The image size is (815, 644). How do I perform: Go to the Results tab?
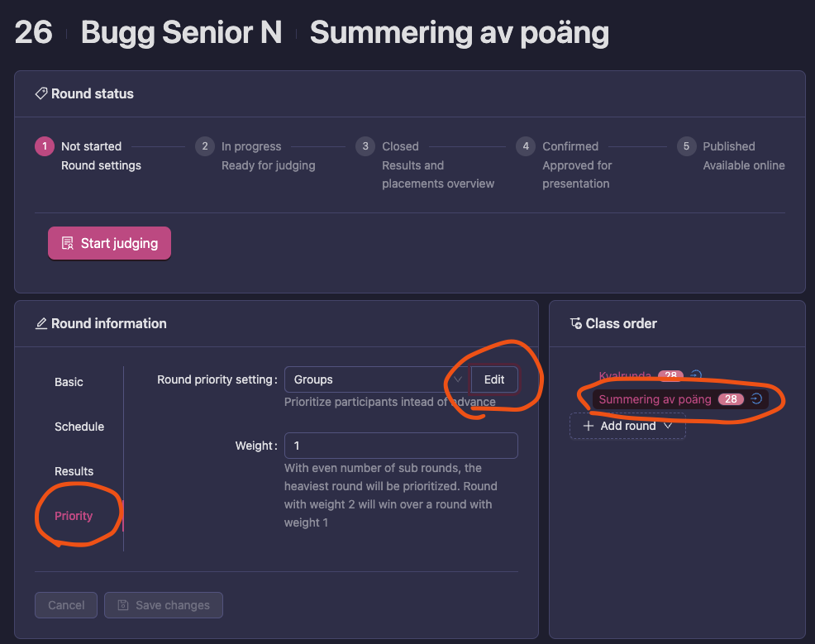click(74, 471)
